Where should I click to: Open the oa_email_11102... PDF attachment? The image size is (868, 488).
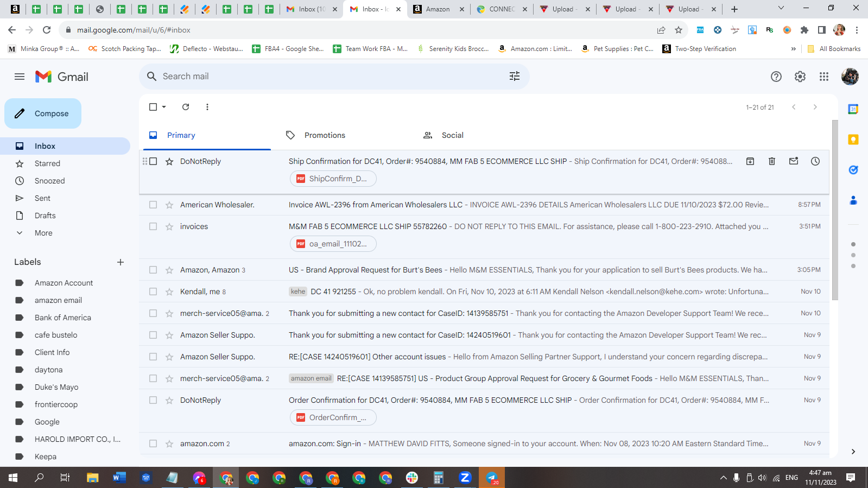pyautogui.click(x=333, y=244)
